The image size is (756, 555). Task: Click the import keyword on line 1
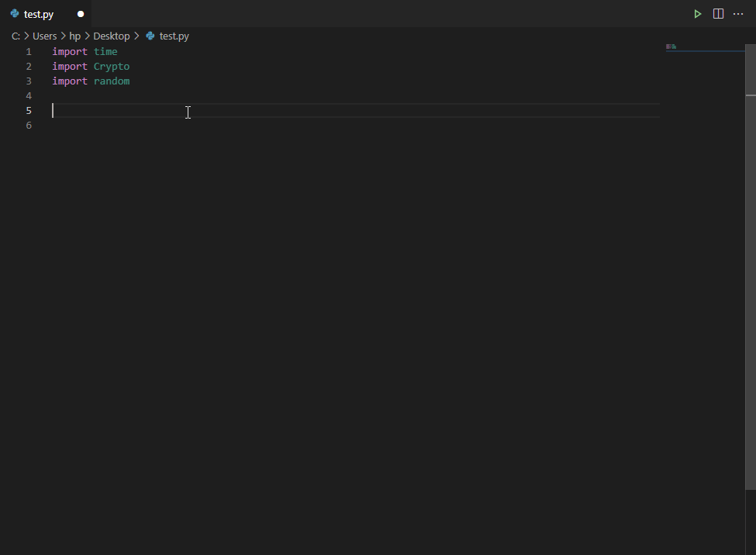coord(70,52)
